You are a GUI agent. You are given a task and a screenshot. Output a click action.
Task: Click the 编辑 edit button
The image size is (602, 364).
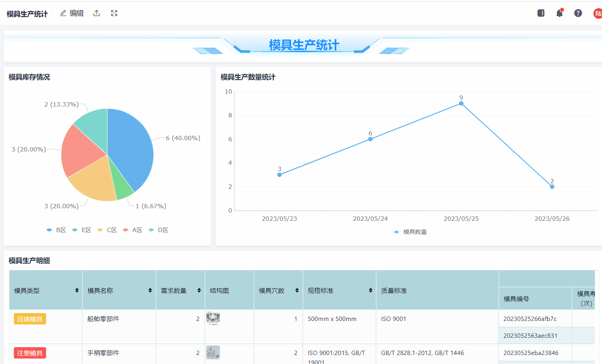(x=72, y=13)
